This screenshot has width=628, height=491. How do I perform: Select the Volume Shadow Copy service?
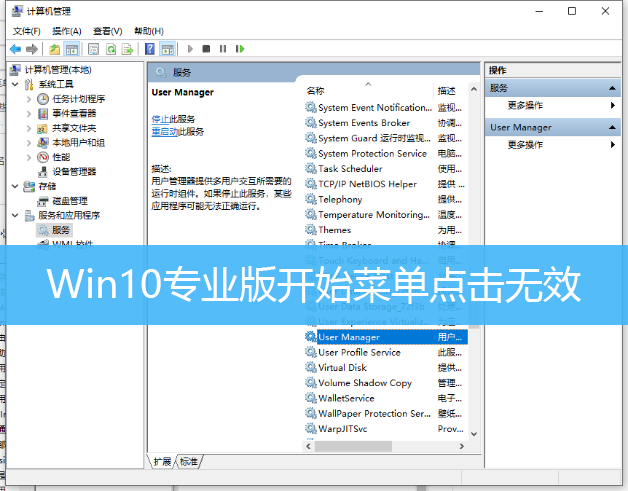click(x=386, y=382)
